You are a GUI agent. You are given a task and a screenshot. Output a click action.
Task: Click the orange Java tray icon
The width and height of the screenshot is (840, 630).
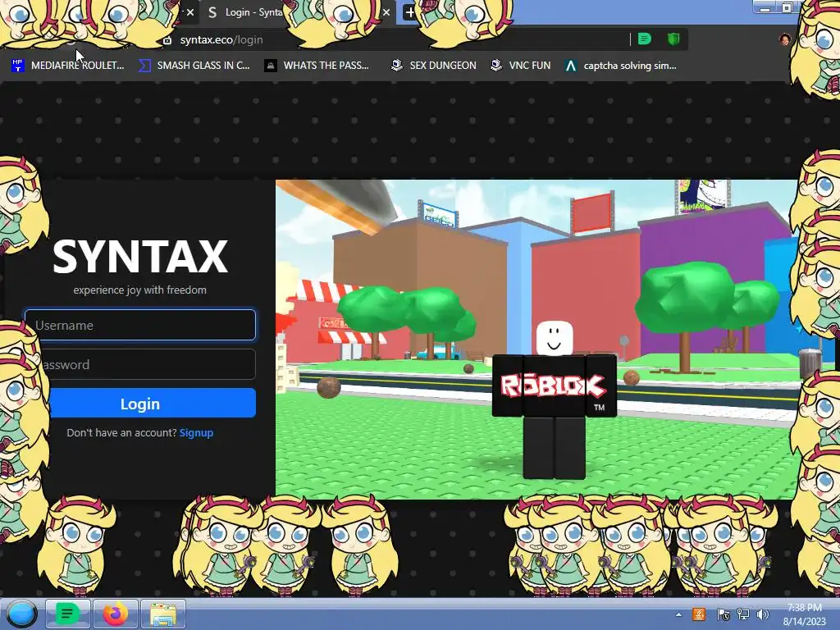point(699,614)
